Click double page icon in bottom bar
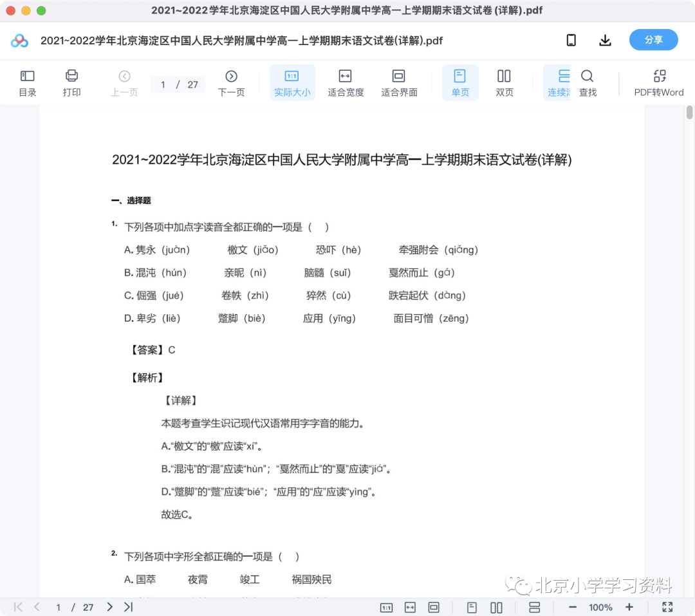 click(496, 607)
